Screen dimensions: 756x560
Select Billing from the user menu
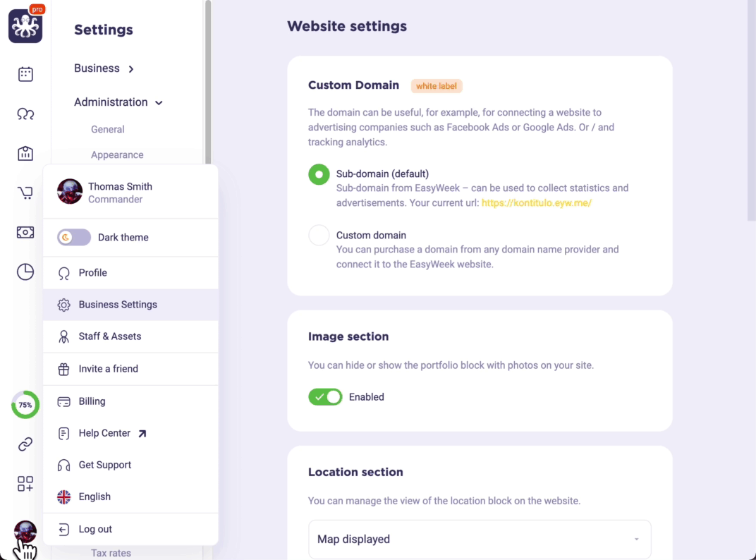[92, 401]
